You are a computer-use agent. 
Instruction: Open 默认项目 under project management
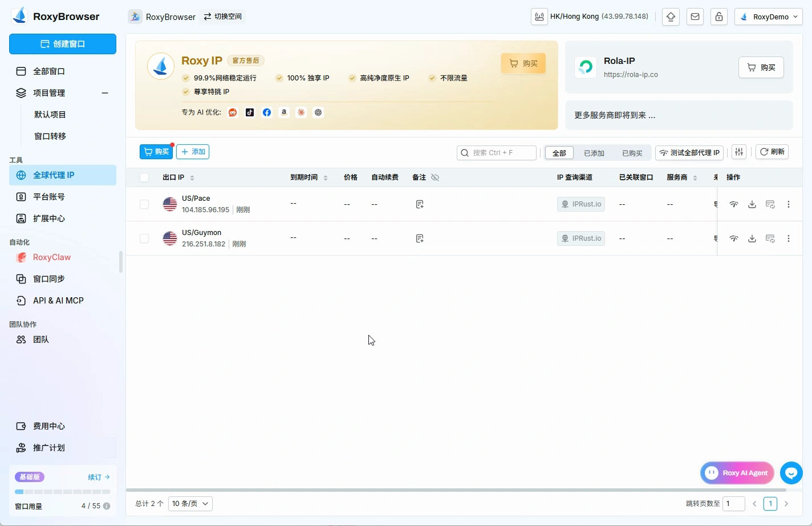tap(50, 115)
